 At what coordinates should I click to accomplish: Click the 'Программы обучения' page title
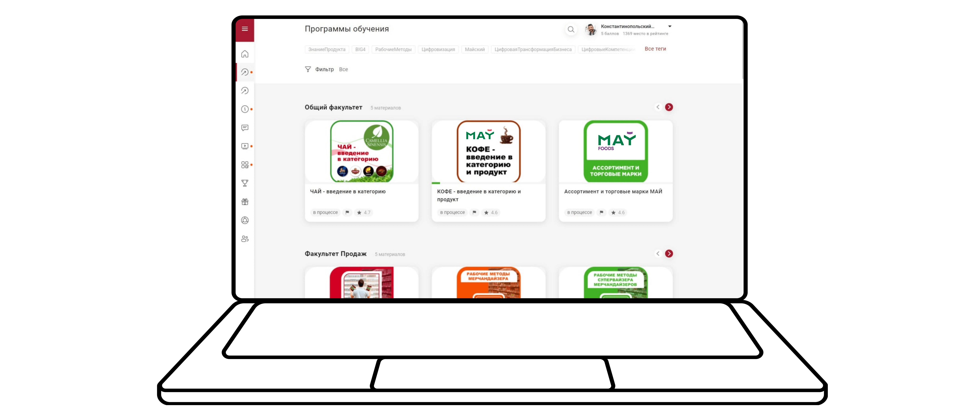pyautogui.click(x=347, y=29)
